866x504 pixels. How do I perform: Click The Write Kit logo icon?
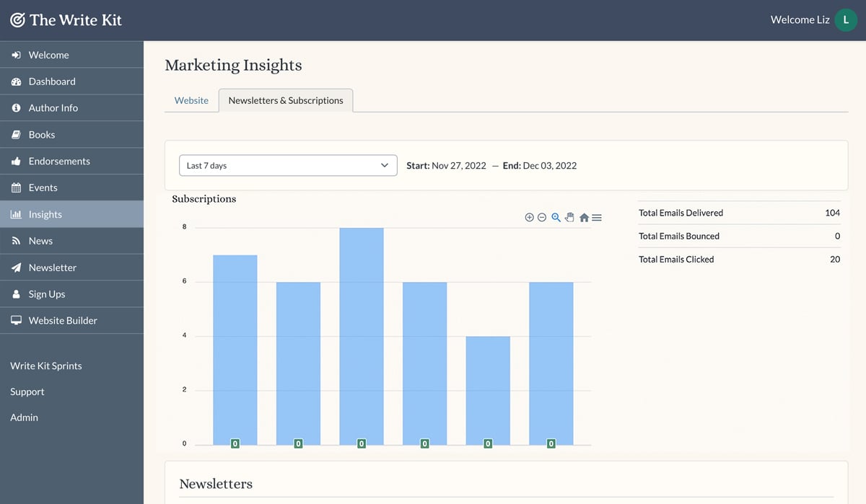click(17, 20)
